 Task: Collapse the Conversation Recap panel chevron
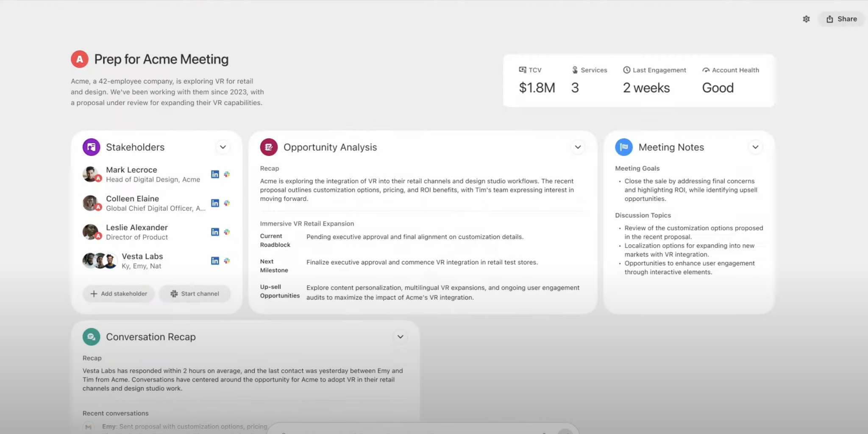coord(400,337)
